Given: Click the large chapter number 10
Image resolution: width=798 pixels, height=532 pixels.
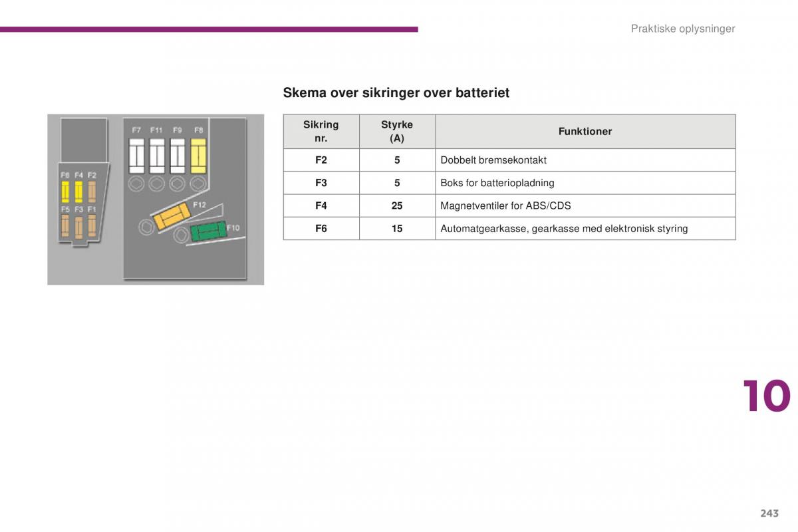Looking at the screenshot, I should [766, 397].
